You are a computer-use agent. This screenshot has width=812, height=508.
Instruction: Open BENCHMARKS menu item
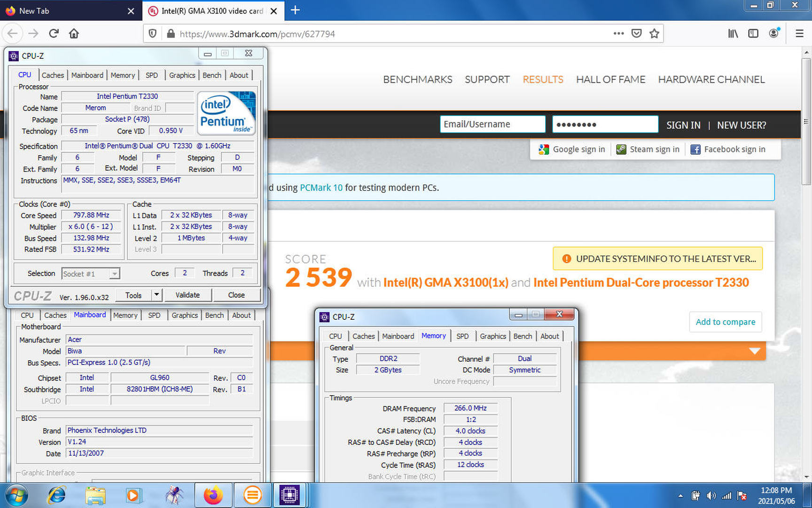click(x=418, y=79)
